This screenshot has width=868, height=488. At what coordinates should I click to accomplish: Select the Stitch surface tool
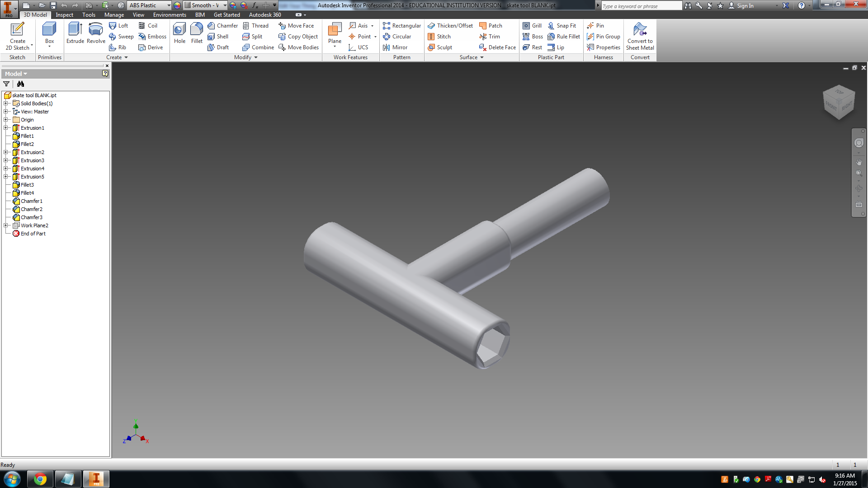(x=439, y=37)
